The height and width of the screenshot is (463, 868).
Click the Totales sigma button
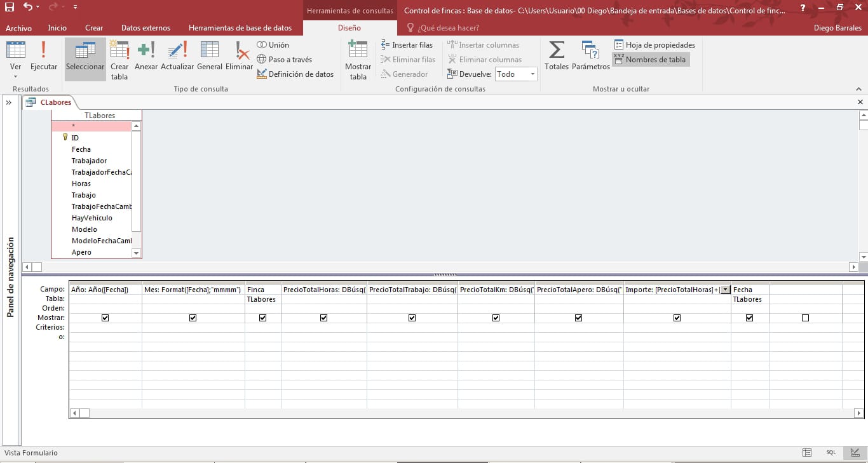pyautogui.click(x=557, y=55)
